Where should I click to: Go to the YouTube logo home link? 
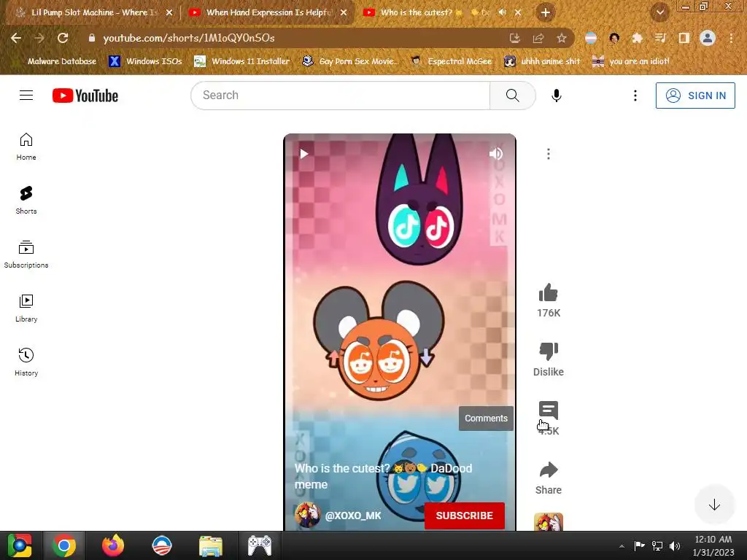[x=85, y=96]
